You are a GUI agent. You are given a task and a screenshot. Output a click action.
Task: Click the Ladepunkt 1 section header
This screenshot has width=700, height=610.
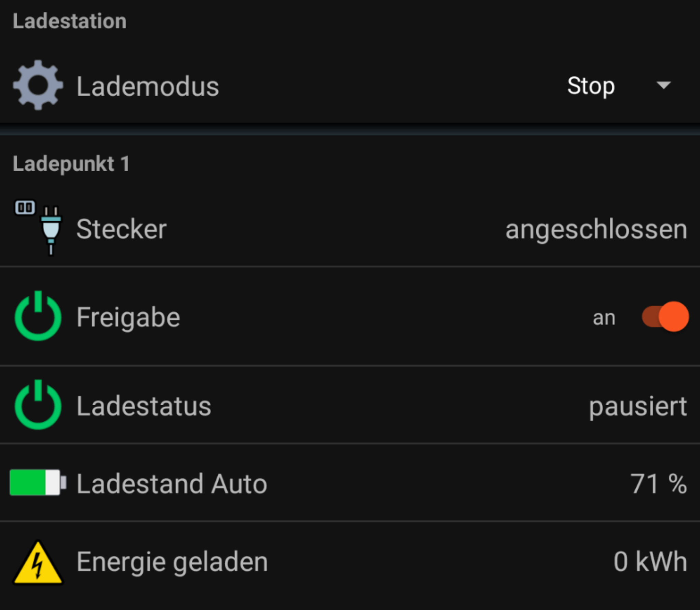71,163
